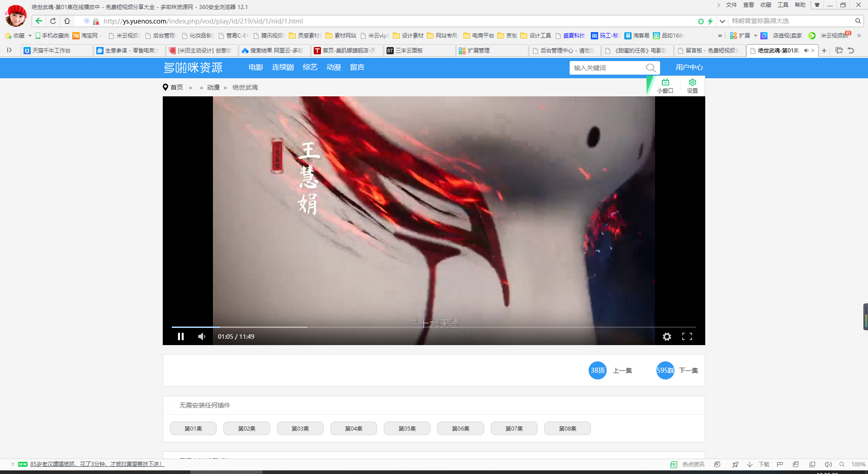868x474 pixels.
Task: Open the 设置 settings icon above video
Action: pos(693,86)
